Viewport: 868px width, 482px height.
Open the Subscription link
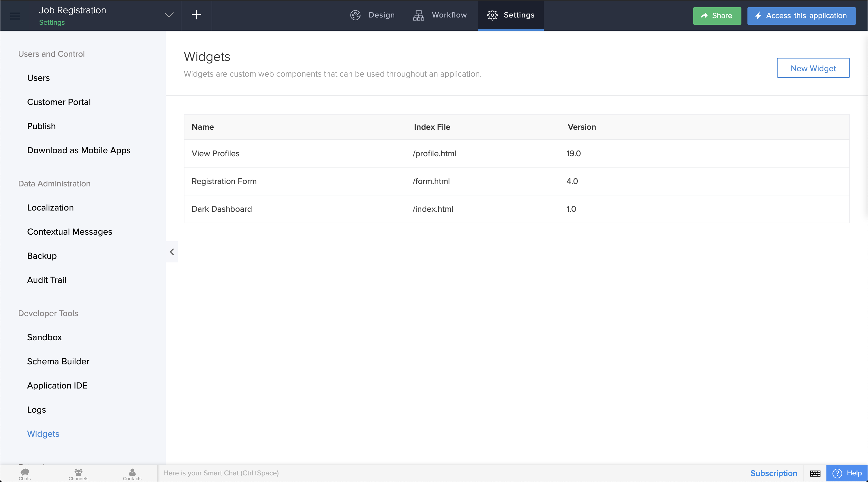(x=774, y=473)
